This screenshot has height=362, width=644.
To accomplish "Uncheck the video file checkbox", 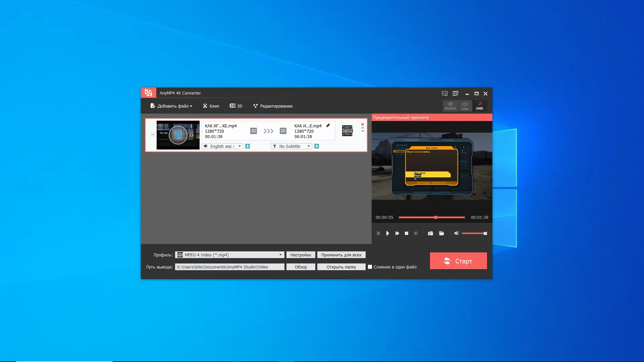I will (x=153, y=135).
